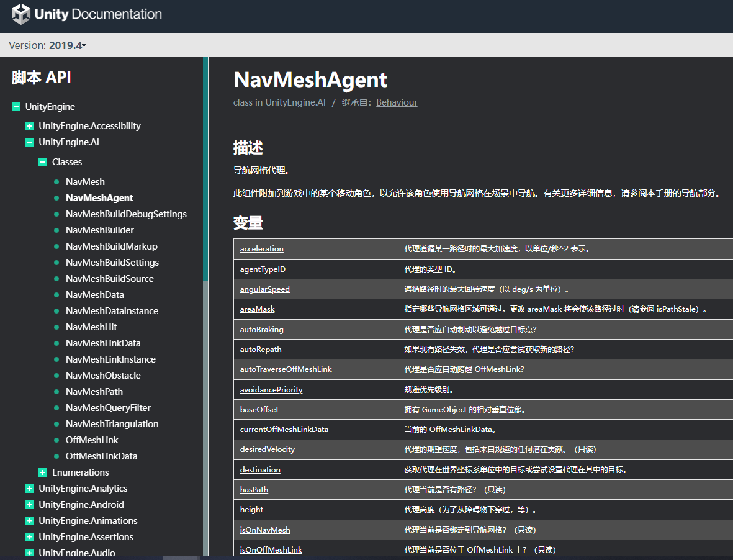Collapse the Classes node
The height and width of the screenshot is (560, 733).
coord(43,162)
